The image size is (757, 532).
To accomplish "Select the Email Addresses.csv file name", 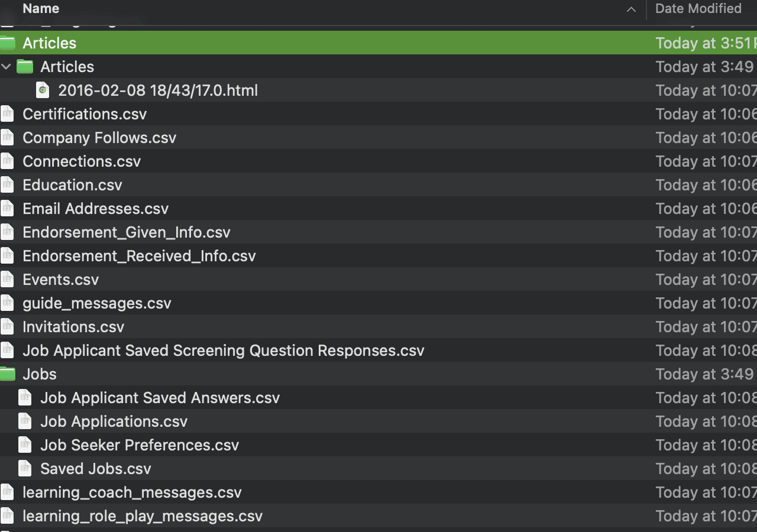I will pos(96,209).
